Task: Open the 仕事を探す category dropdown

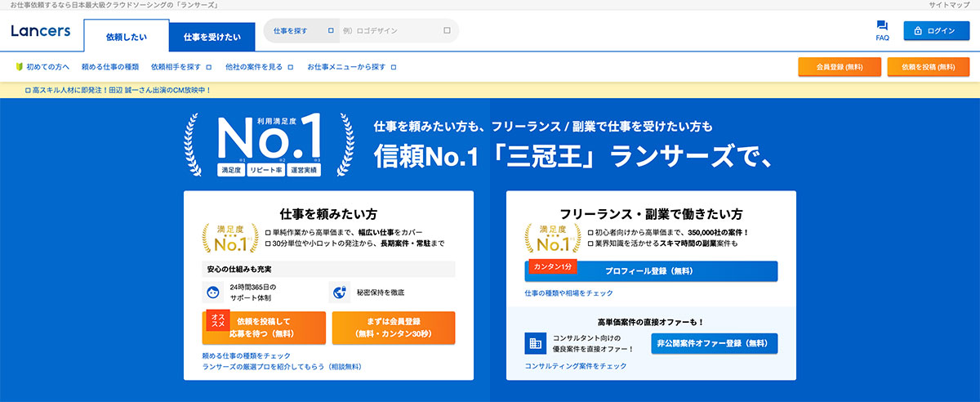Action: (x=304, y=31)
